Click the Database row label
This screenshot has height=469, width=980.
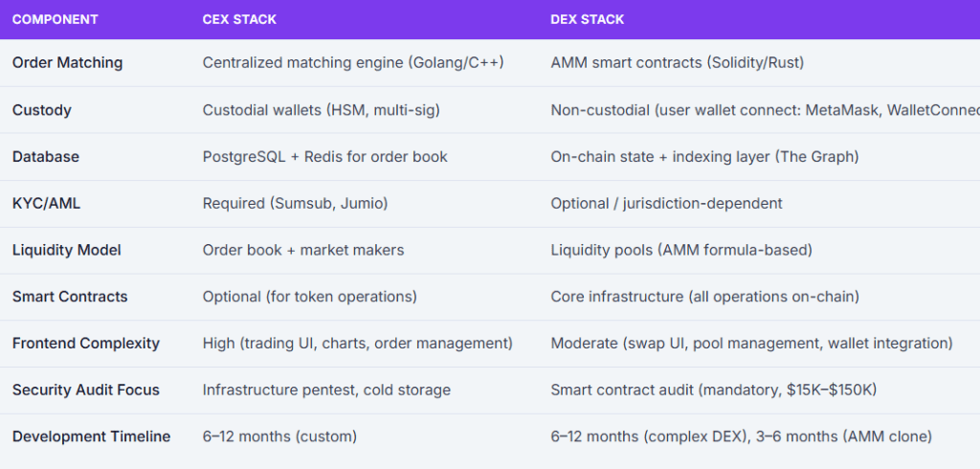[46, 157]
